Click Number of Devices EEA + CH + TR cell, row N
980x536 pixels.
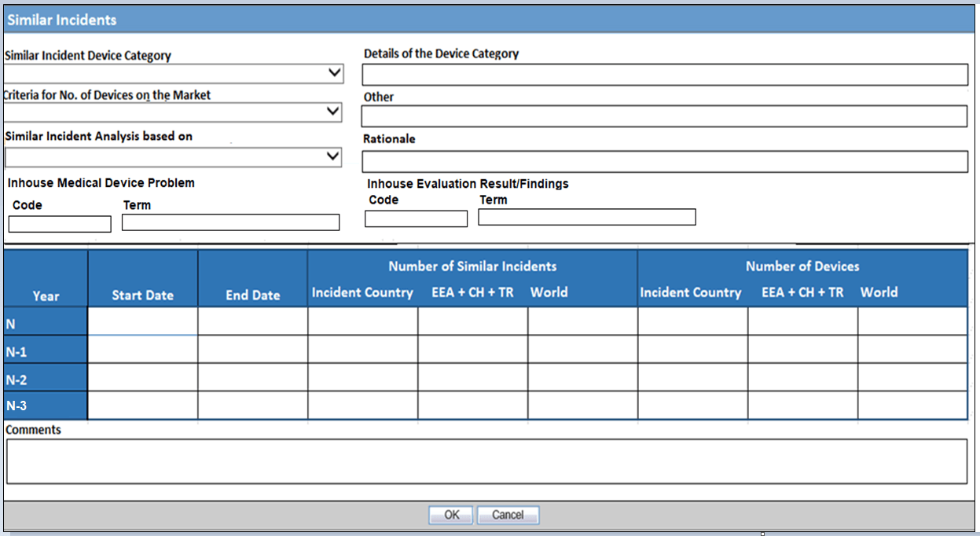802,321
